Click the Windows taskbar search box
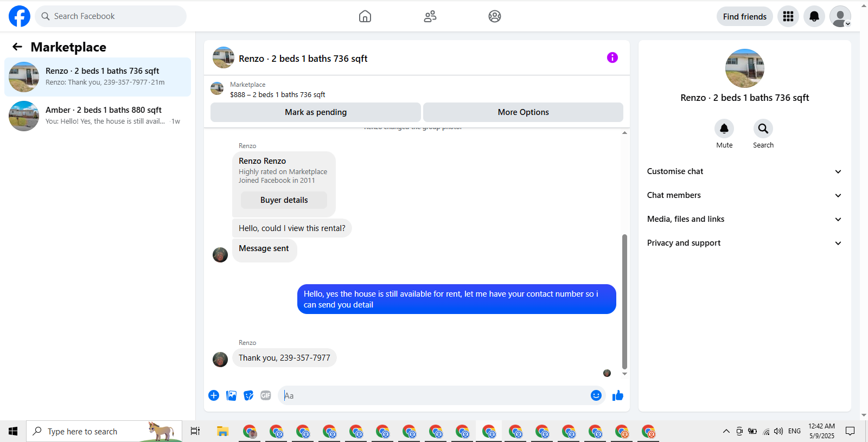The image size is (868, 442). coord(104,431)
